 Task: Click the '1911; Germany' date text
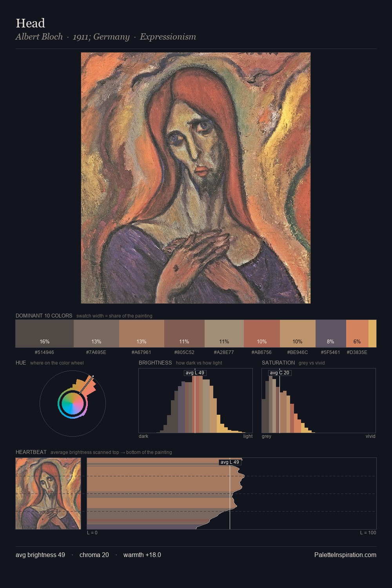(x=101, y=37)
